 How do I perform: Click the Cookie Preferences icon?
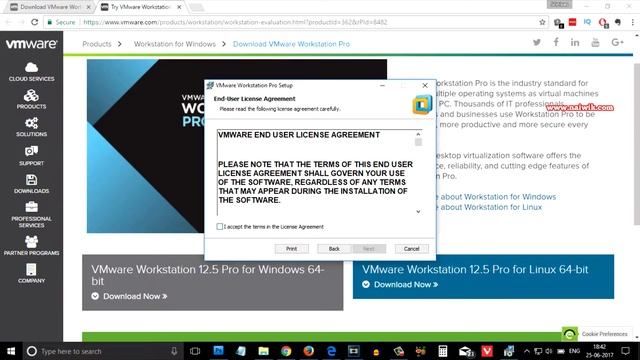[569, 334]
